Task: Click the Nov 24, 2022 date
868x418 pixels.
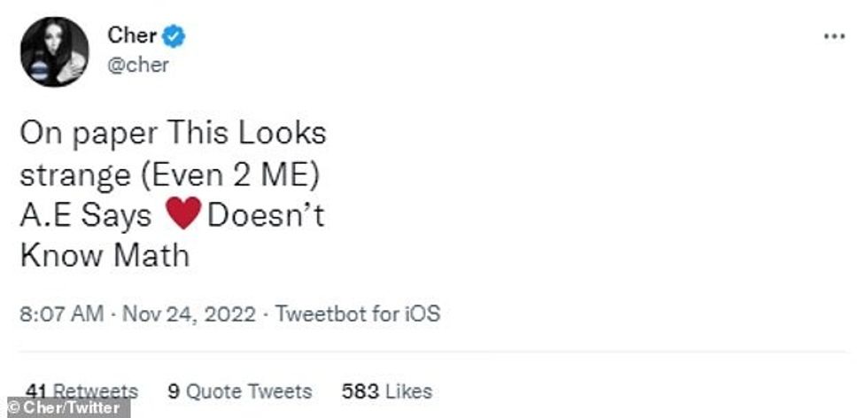Action: click(188, 313)
